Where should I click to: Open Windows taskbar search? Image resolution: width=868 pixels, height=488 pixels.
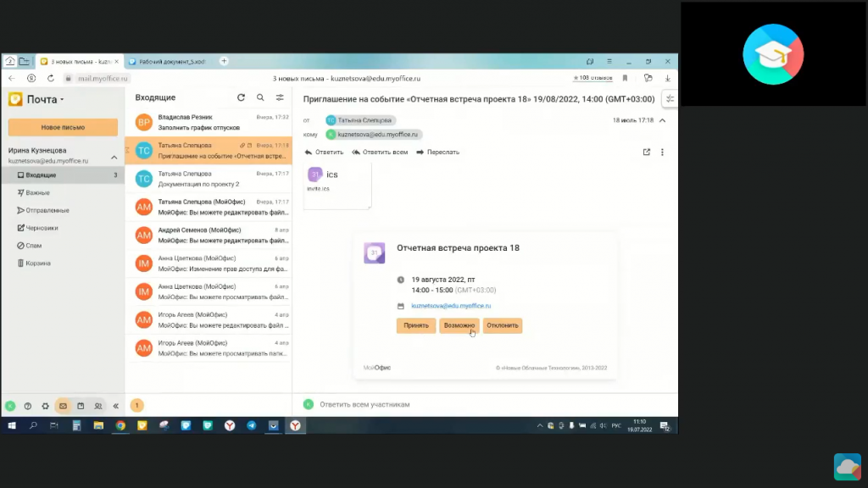point(33,425)
